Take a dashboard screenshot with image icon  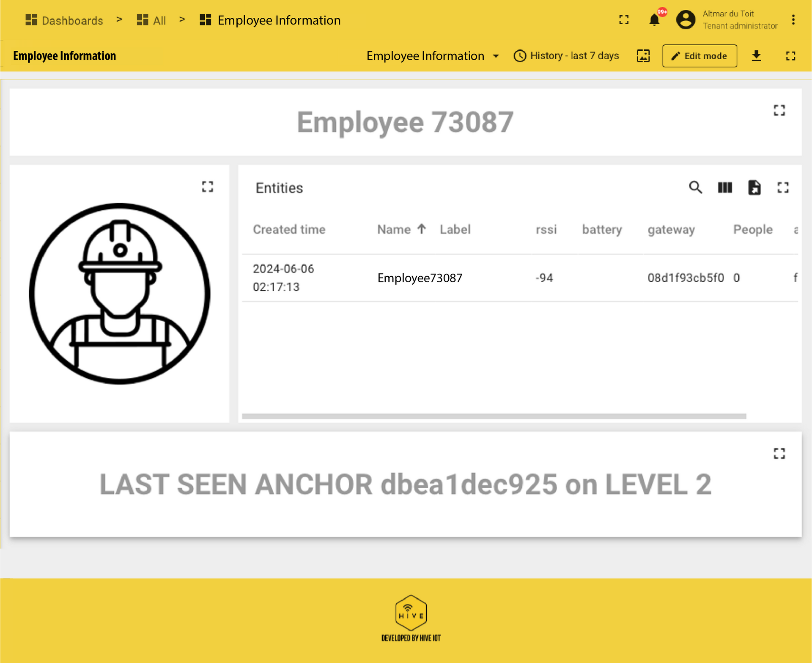[643, 55]
